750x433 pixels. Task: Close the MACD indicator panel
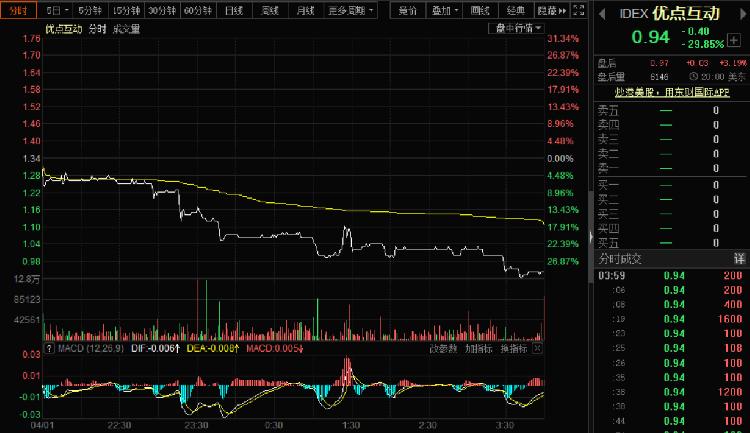tap(537, 348)
